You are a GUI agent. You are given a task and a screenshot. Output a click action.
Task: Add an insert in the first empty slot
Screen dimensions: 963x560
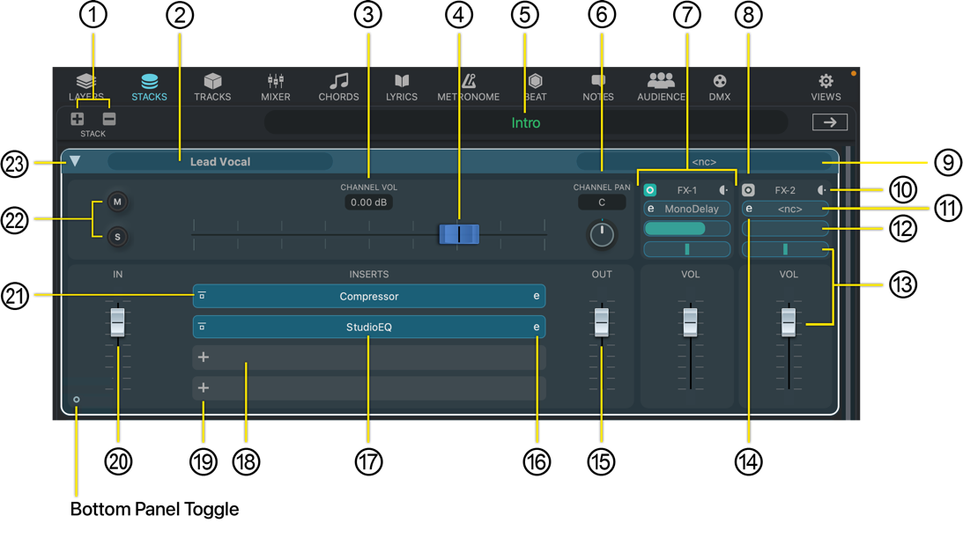(x=204, y=357)
